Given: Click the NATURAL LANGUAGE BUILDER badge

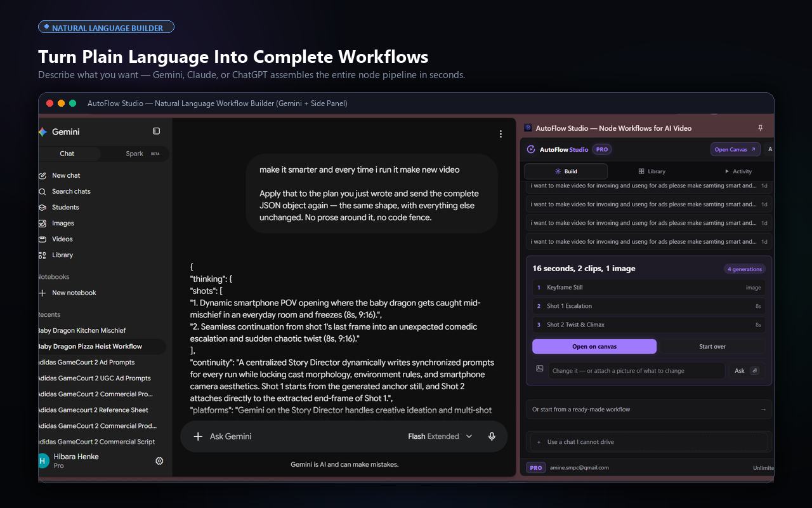Looking at the screenshot, I should 106,27.
